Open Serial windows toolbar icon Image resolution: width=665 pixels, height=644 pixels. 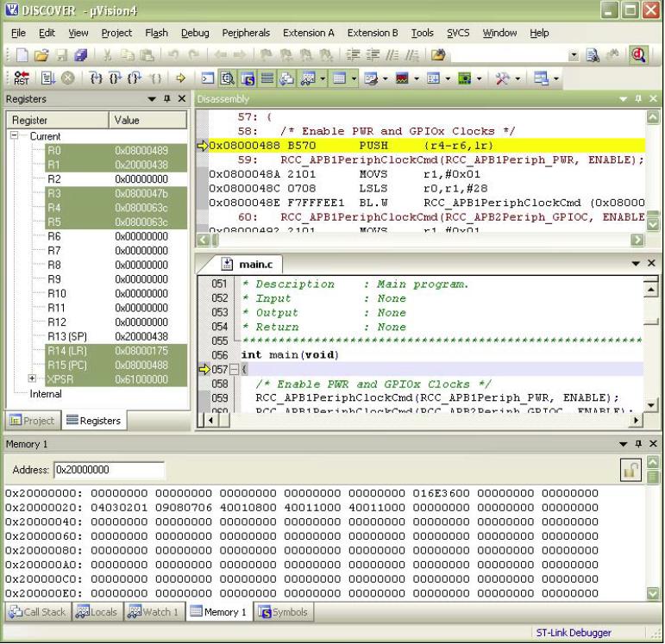(371, 78)
